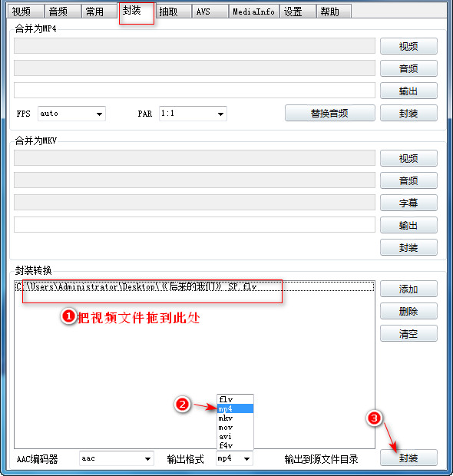Click the MKV output path field
453x476 pixels.
(x=194, y=225)
